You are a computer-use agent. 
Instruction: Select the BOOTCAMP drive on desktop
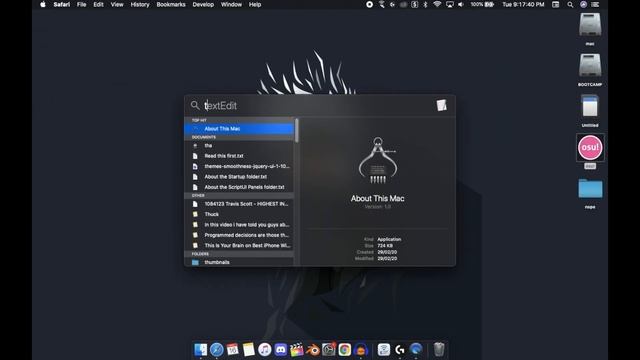[x=590, y=65]
